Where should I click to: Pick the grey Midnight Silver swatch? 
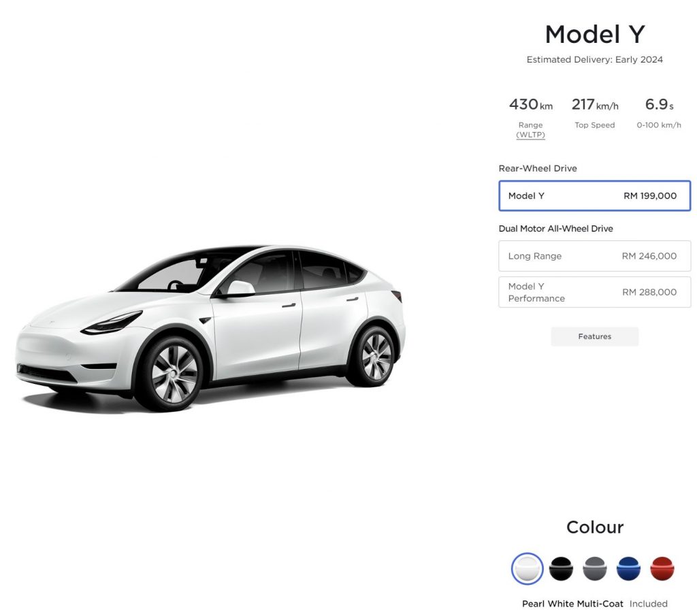tap(595, 568)
